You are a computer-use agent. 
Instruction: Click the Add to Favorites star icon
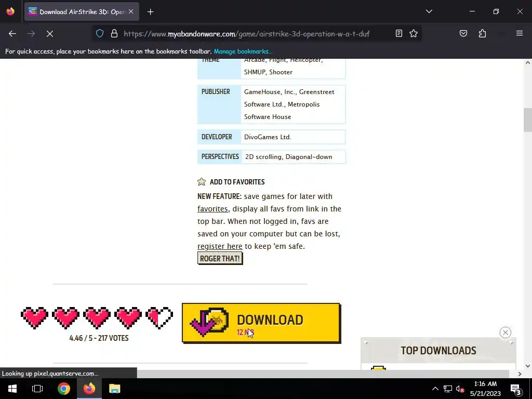point(202,181)
